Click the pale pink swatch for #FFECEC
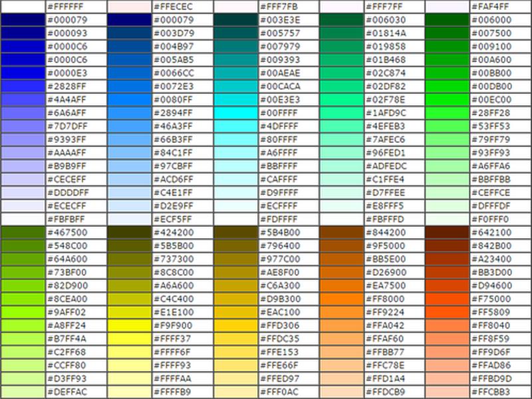Viewport: 532px width, 399px height. click(129, 7)
